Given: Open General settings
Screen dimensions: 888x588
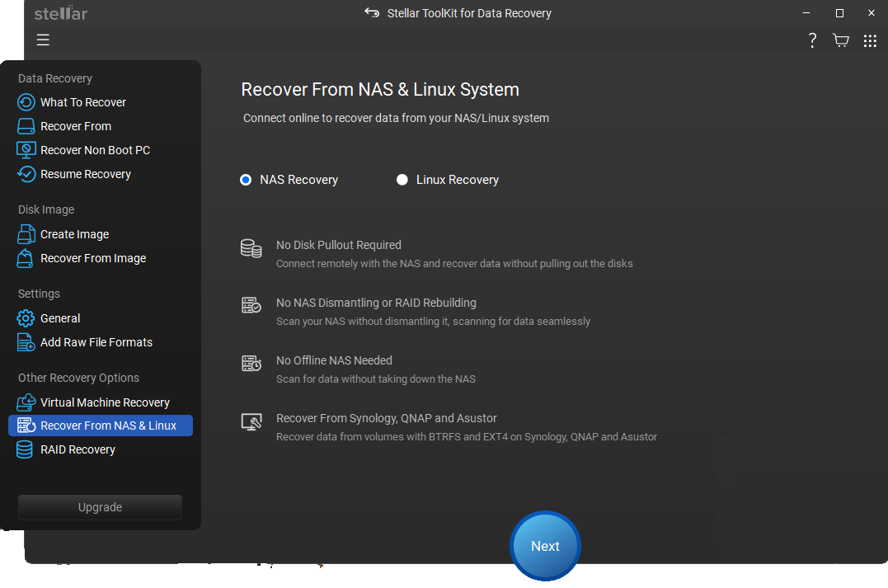Looking at the screenshot, I should [60, 318].
